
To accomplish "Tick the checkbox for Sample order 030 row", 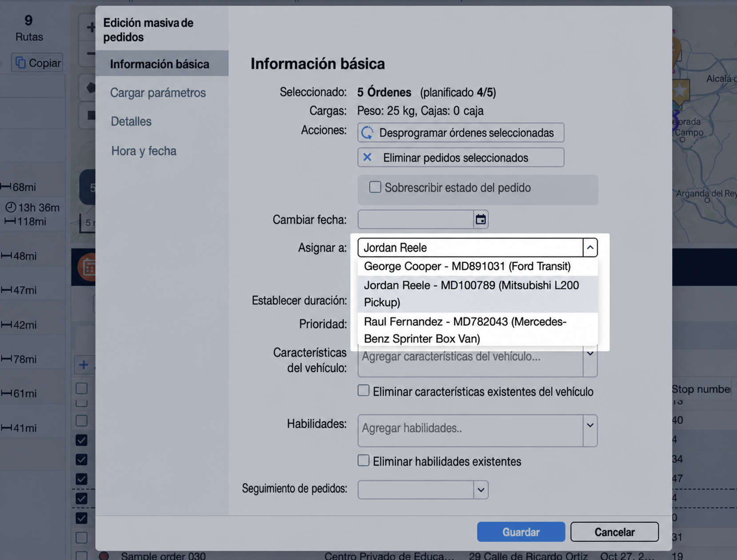I will [x=81, y=556].
